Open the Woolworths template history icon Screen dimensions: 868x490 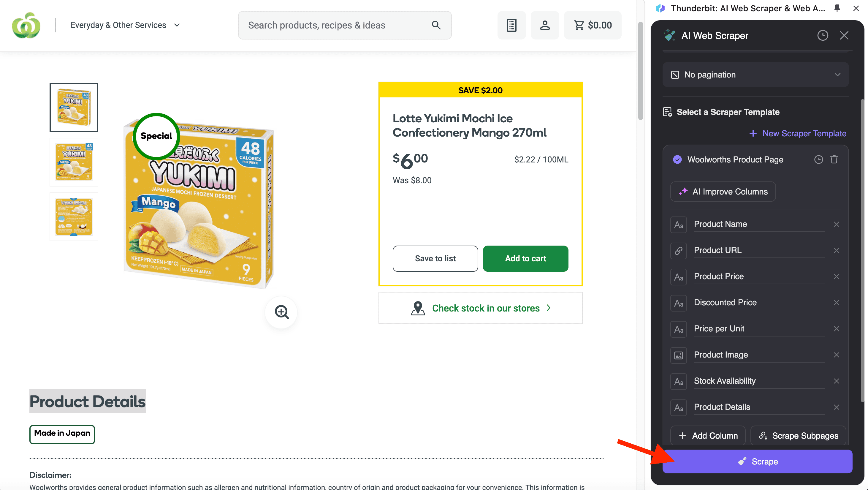click(818, 159)
